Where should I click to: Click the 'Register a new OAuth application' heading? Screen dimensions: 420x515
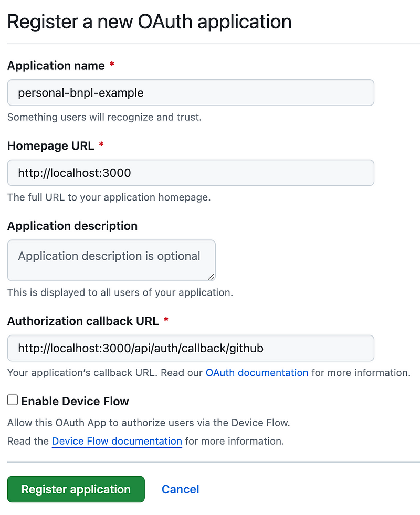(x=149, y=22)
